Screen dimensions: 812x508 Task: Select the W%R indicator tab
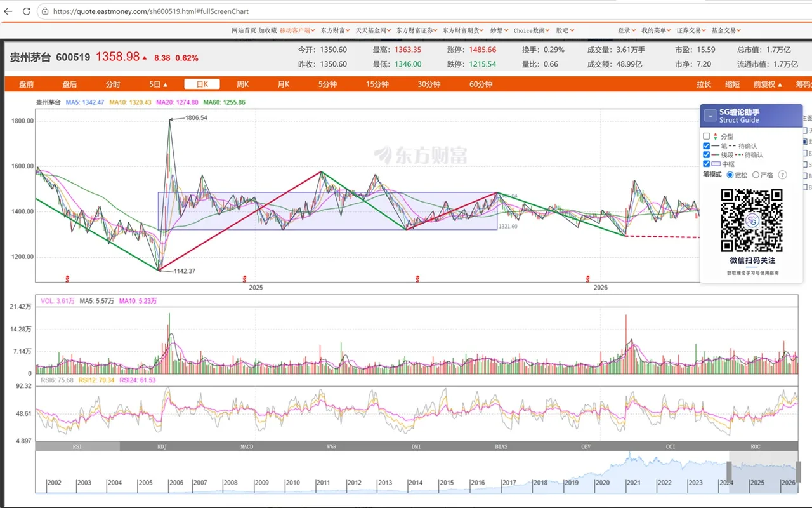tap(332, 446)
